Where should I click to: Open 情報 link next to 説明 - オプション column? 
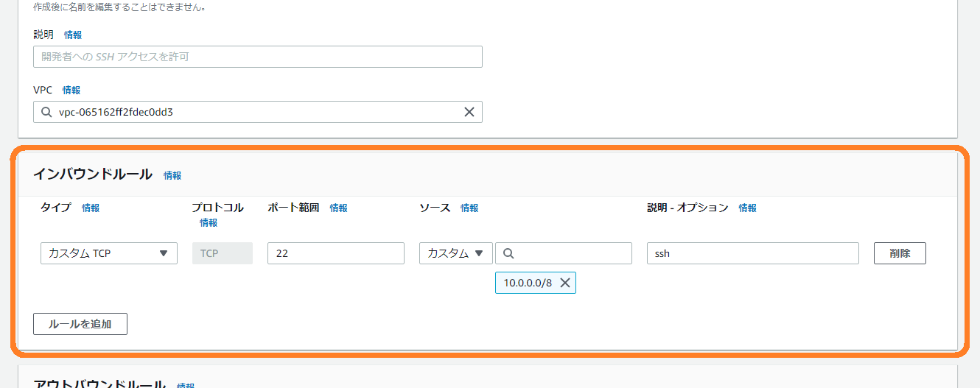(748, 208)
